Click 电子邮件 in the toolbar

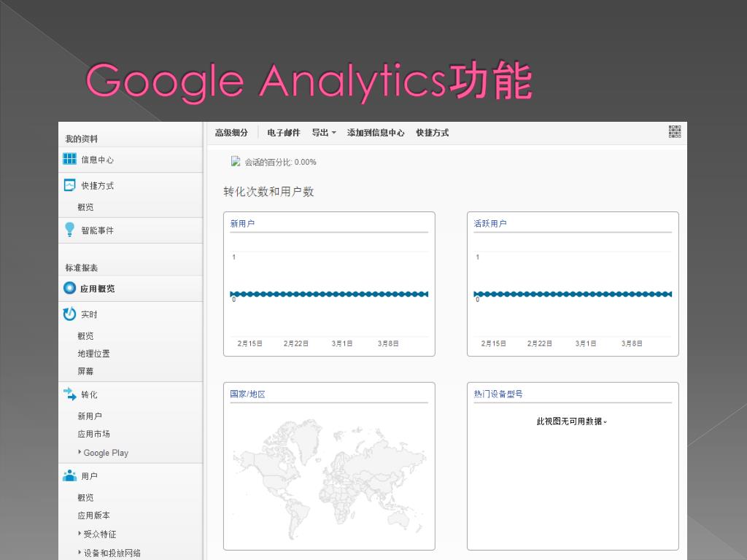click(284, 133)
